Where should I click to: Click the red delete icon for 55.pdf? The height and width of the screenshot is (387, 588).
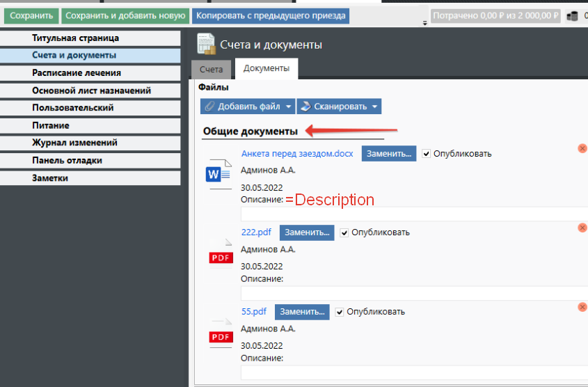(x=582, y=307)
